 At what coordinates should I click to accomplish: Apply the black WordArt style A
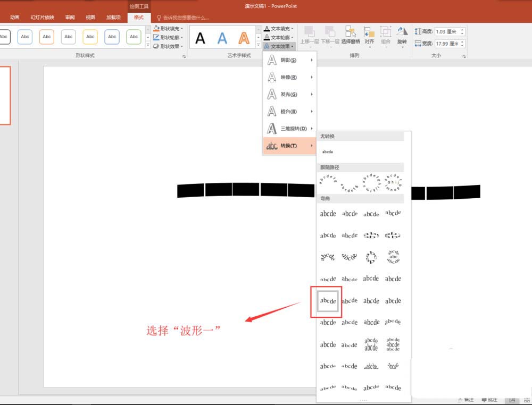[x=200, y=38]
